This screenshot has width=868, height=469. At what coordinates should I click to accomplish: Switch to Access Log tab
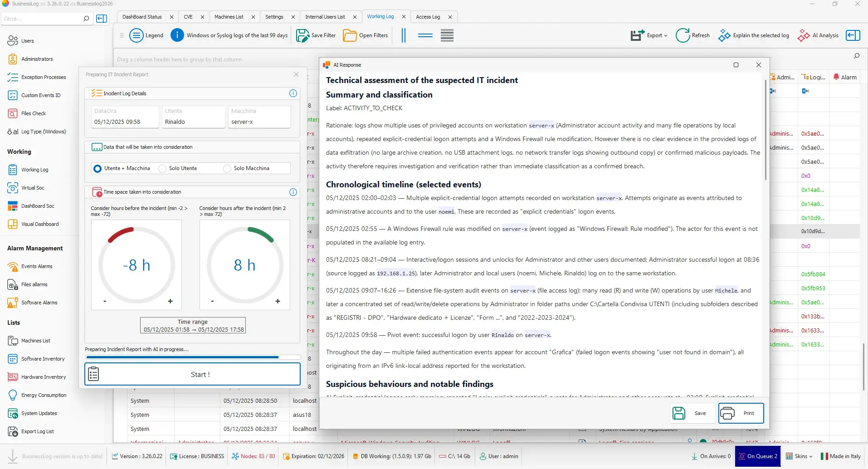428,17
